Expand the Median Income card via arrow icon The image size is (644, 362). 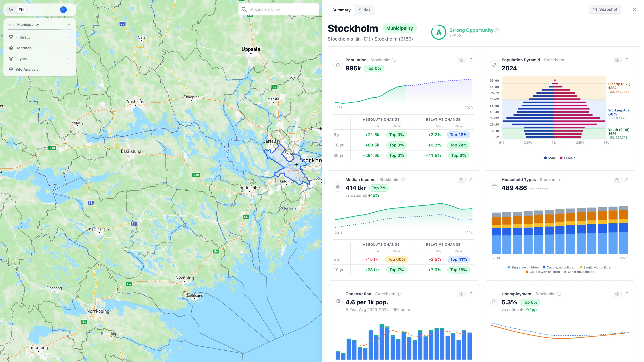pos(470,180)
